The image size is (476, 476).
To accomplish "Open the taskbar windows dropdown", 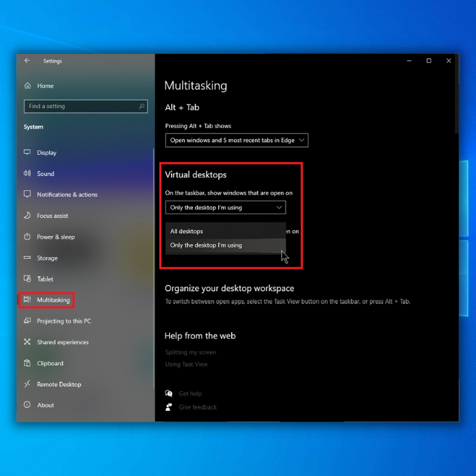I will point(225,207).
